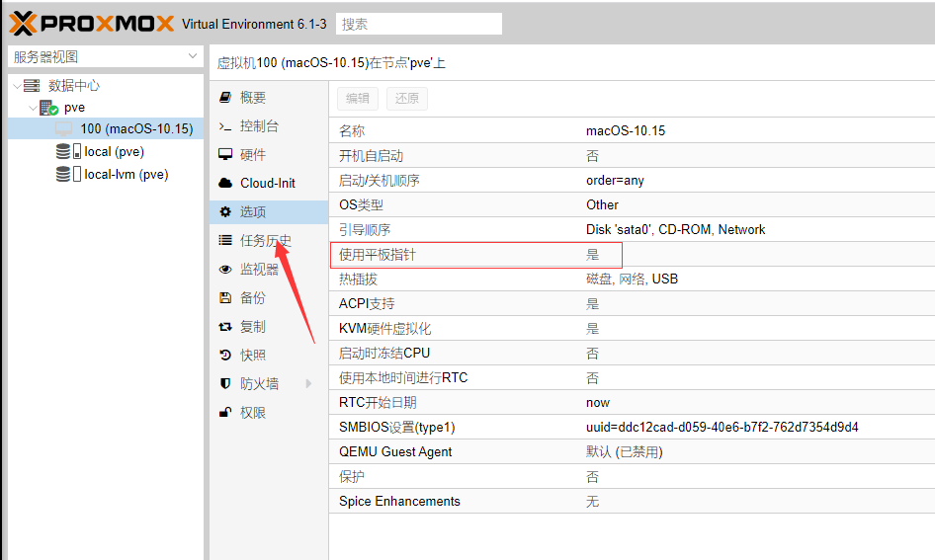This screenshot has width=935, height=560.
Task: Open the 复制 replication menu item
Action: tap(252, 327)
